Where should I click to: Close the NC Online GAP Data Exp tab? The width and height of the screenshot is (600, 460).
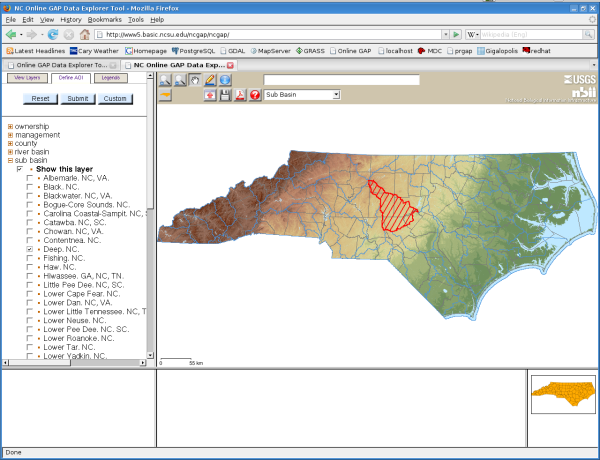tap(230, 65)
